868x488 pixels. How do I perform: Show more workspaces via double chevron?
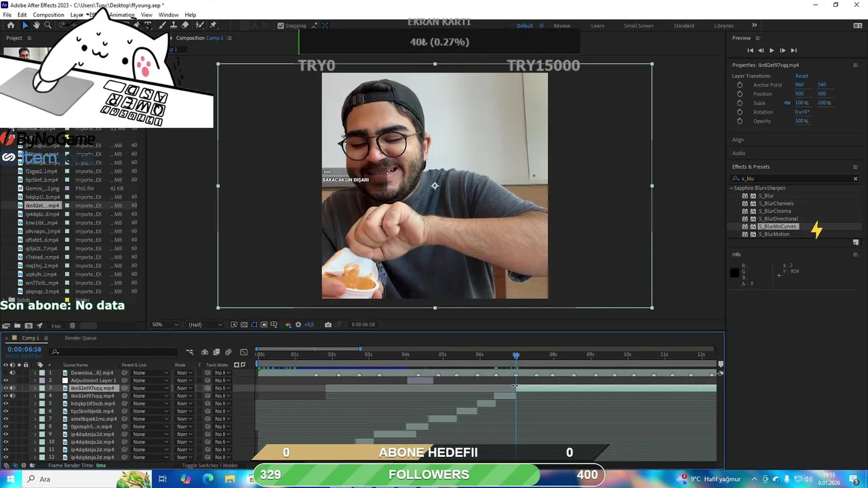point(754,26)
